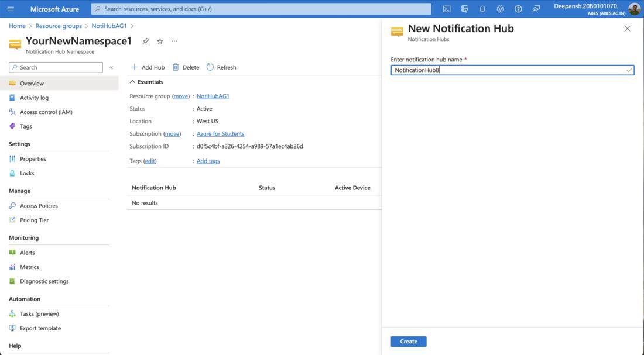Click the notification hub name field
Viewport: 644px width, 355px height.
[x=512, y=70]
